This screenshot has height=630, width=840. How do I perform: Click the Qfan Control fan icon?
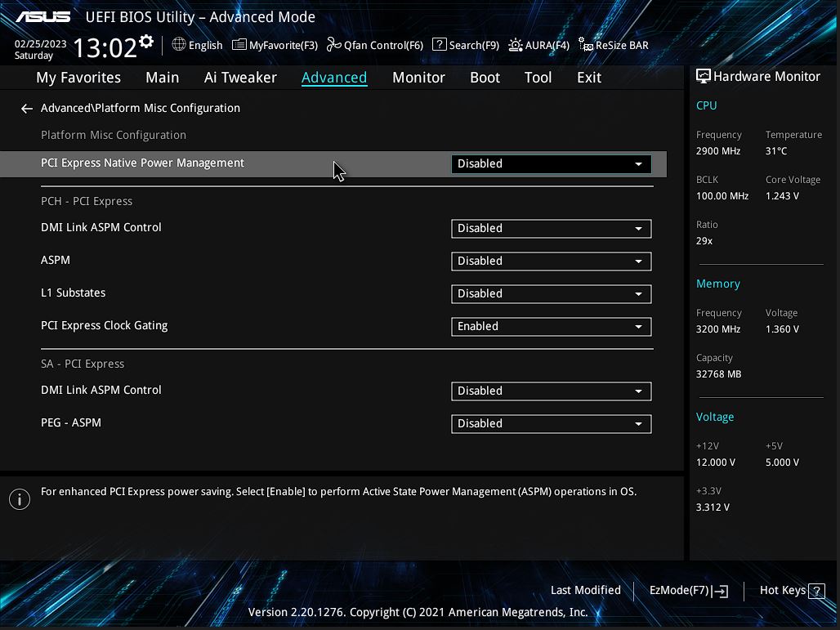(333, 44)
